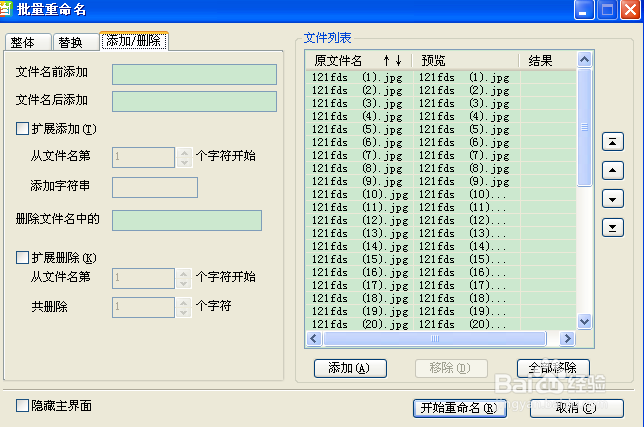Focus the 文件名前添加 input field
644x427 pixels.
click(x=194, y=74)
